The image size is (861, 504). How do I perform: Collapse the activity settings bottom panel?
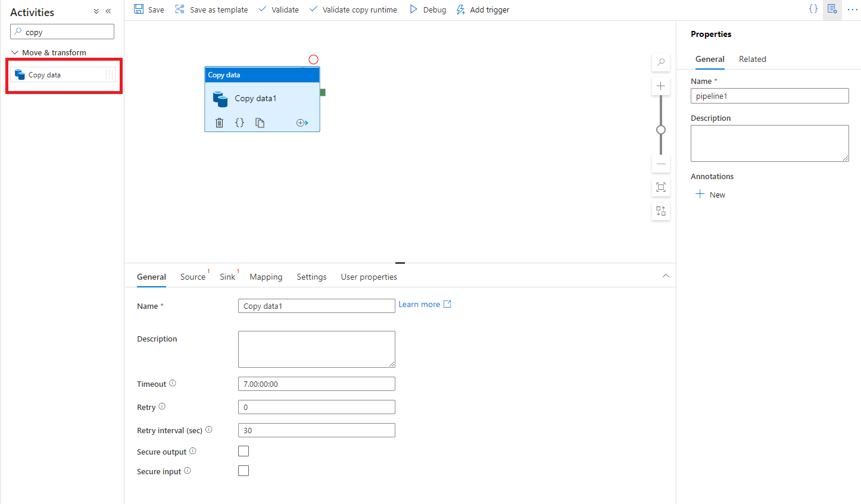666,276
